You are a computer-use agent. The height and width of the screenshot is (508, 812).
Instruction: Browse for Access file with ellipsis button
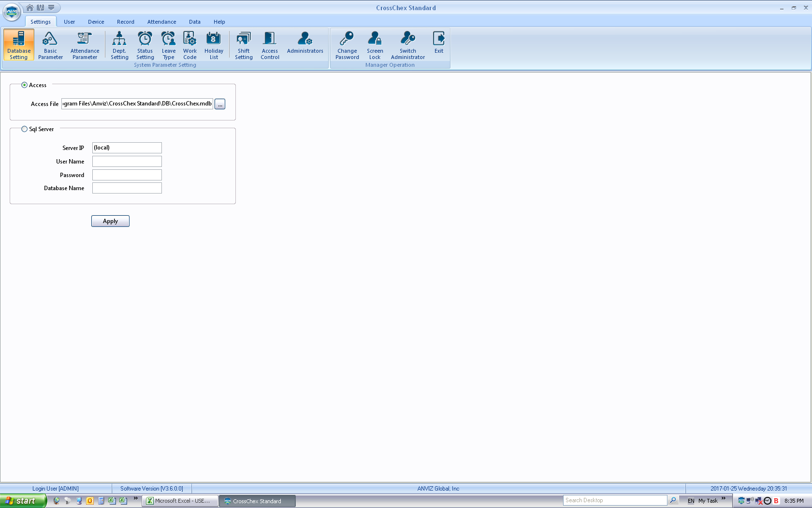[220, 105]
